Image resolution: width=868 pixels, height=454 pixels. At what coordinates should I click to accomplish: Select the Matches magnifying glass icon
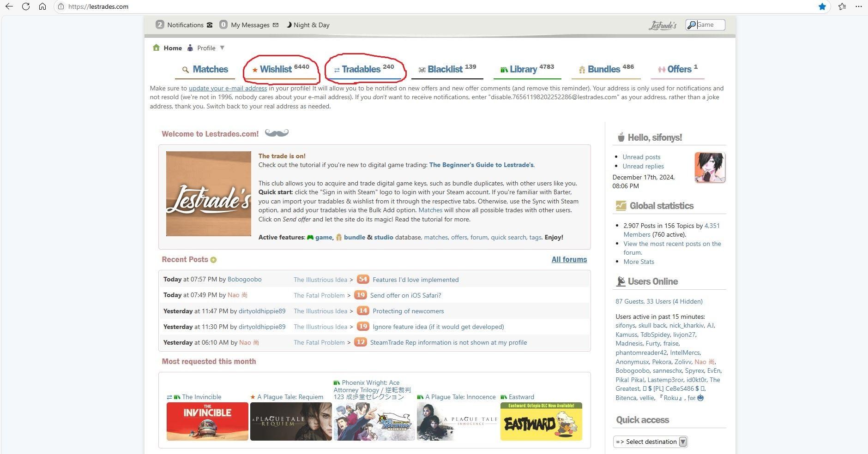[185, 69]
